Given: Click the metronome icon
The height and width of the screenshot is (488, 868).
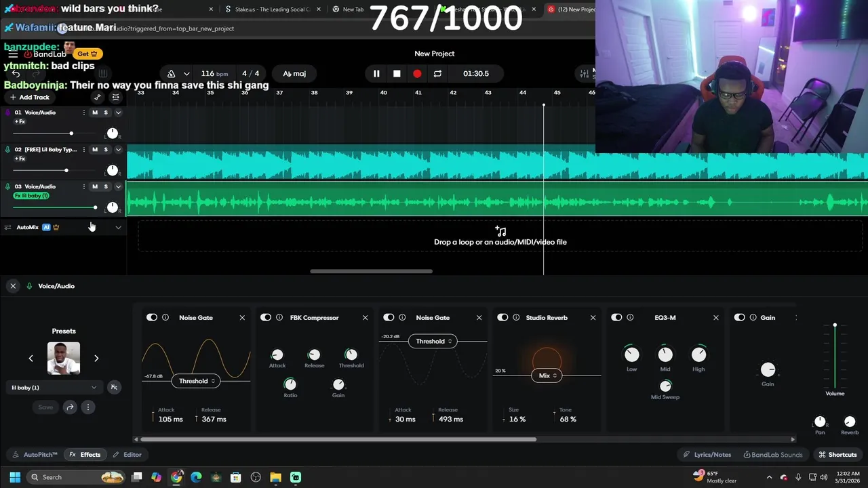Looking at the screenshot, I should [x=172, y=73].
